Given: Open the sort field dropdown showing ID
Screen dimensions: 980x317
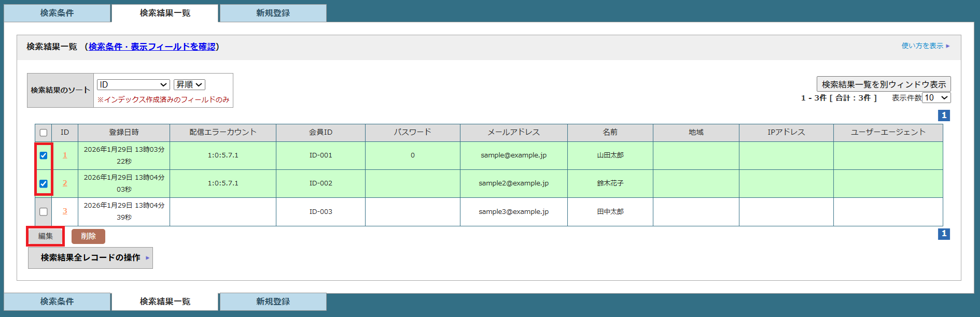Looking at the screenshot, I should coord(133,84).
